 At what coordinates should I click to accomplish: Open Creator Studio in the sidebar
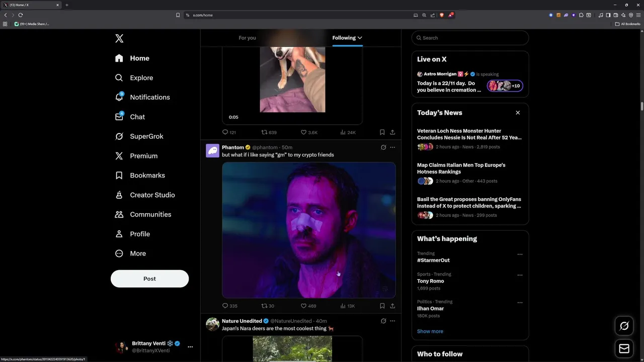click(145, 195)
